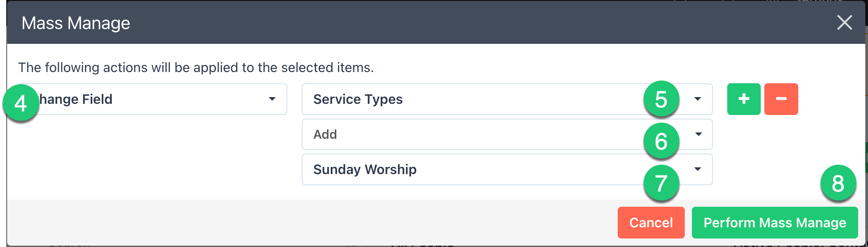868x247 pixels.
Task: Click the caret arrow in the Add row
Action: (698, 134)
